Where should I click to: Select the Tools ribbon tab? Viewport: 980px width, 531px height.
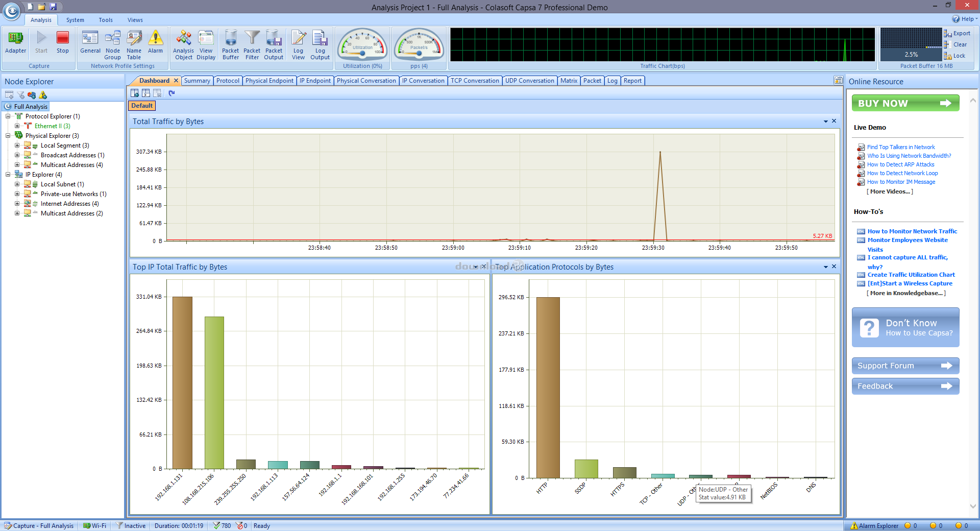[106, 20]
